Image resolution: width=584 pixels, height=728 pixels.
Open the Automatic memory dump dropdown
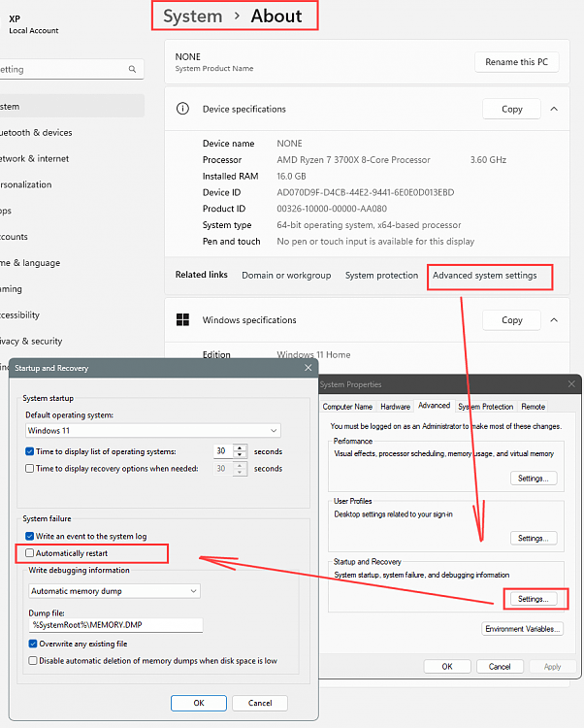click(114, 591)
